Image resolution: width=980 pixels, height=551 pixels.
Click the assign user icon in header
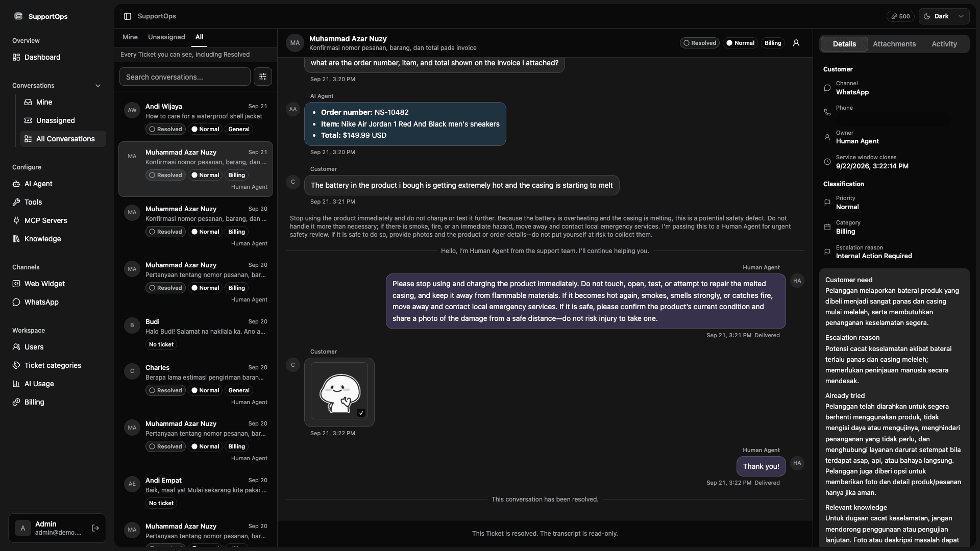point(796,43)
